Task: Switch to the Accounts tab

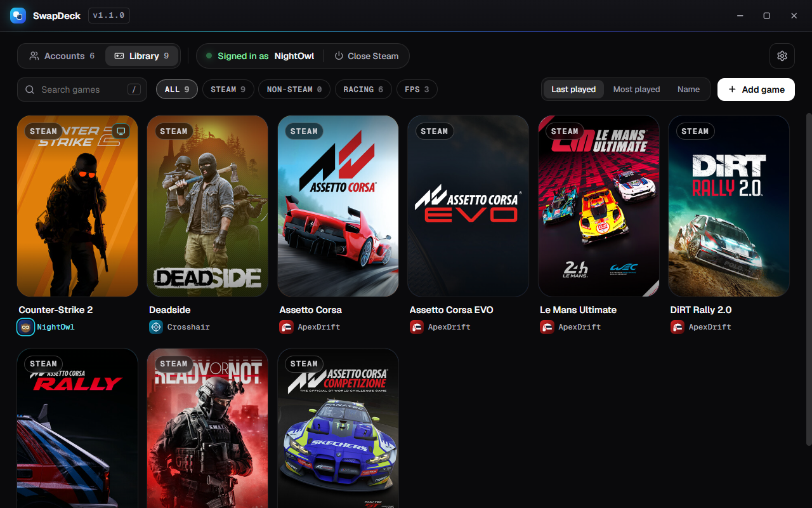Action: tap(62, 56)
